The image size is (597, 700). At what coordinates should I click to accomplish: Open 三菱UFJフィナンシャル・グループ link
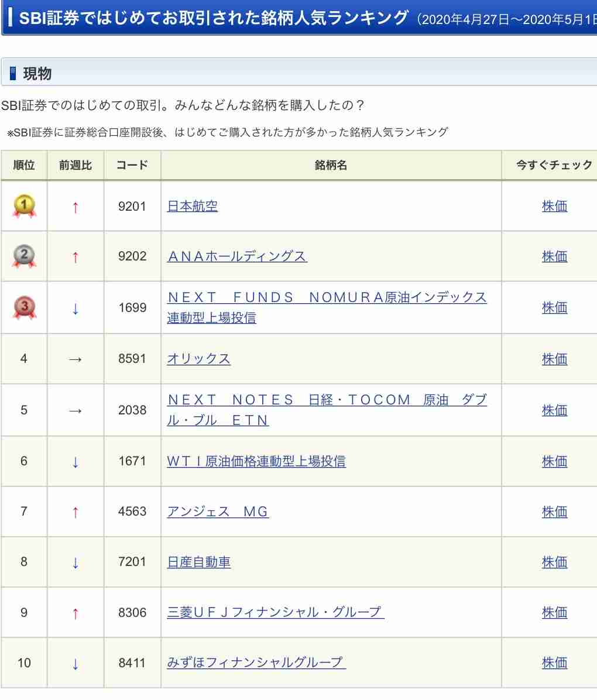pyautogui.click(x=276, y=612)
